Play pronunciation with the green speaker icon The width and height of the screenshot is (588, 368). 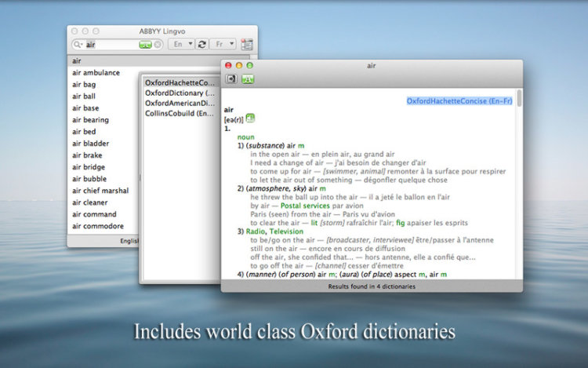click(250, 118)
